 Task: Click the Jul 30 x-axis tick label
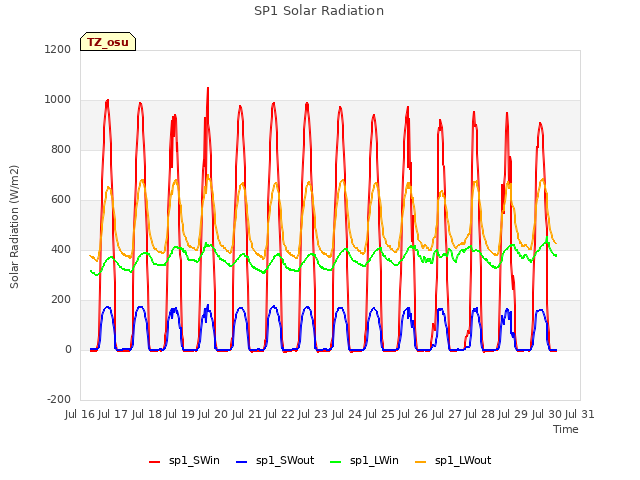pos(547,414)
